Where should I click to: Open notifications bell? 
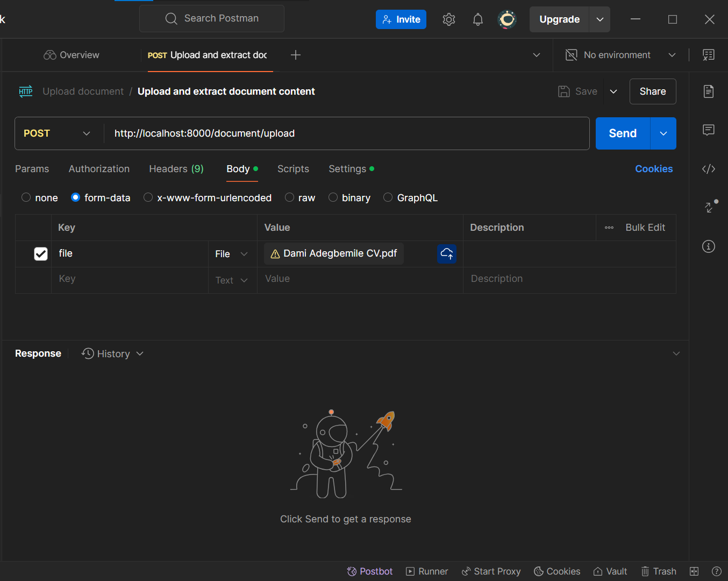pos(478,19)
